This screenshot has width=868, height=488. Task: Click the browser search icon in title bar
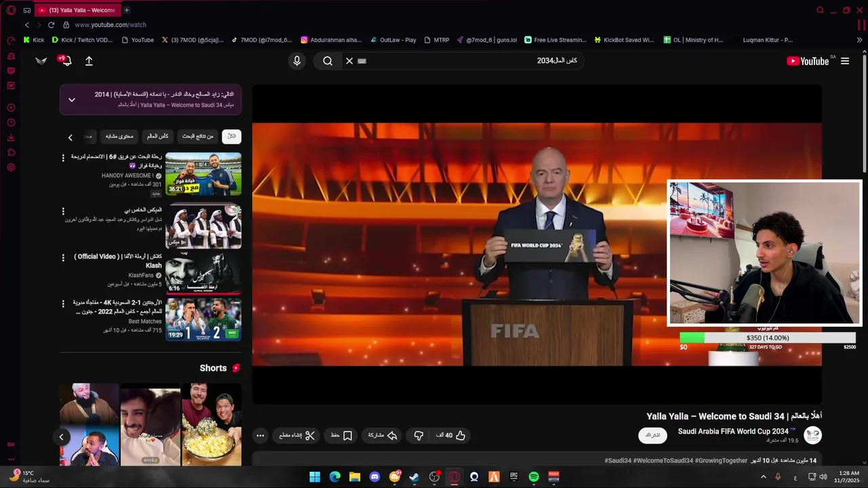[x=820, y=10]
